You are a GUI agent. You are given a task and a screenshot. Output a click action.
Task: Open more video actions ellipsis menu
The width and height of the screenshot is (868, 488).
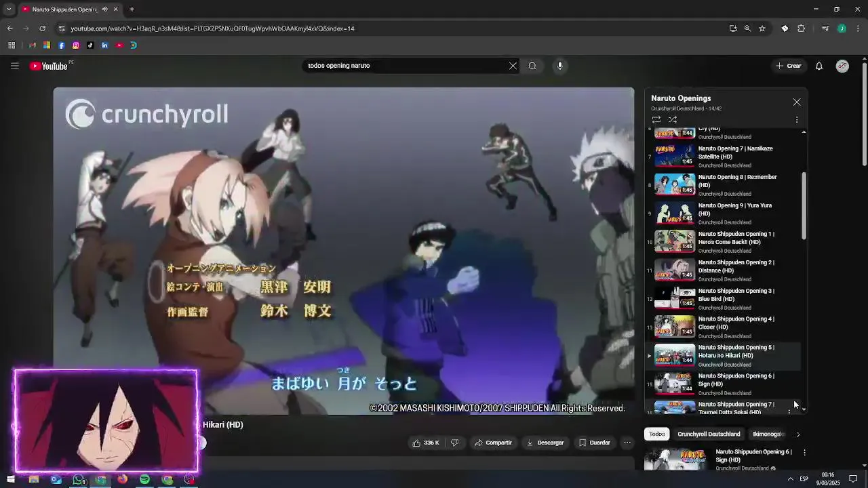(x=627, y=443)
